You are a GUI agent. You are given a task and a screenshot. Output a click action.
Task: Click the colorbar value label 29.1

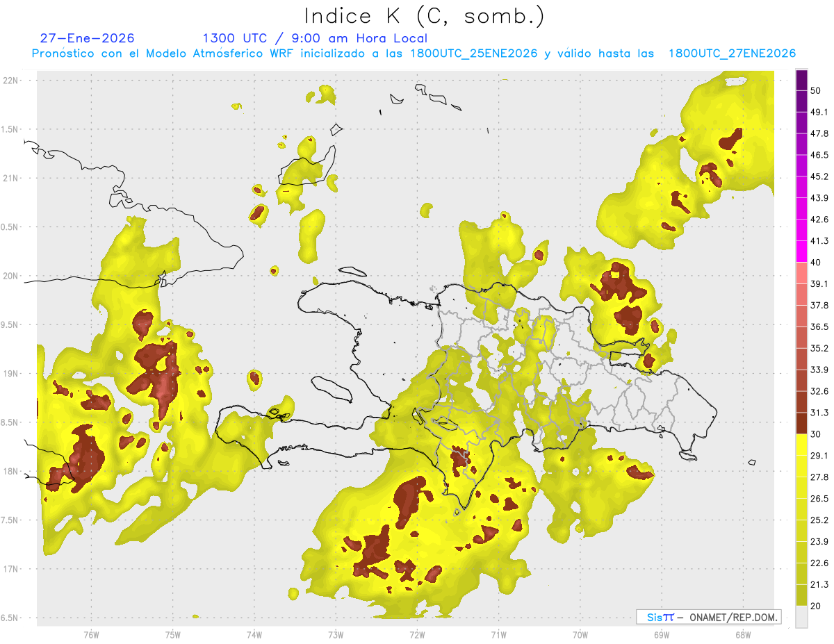click(x=819, y=456)
